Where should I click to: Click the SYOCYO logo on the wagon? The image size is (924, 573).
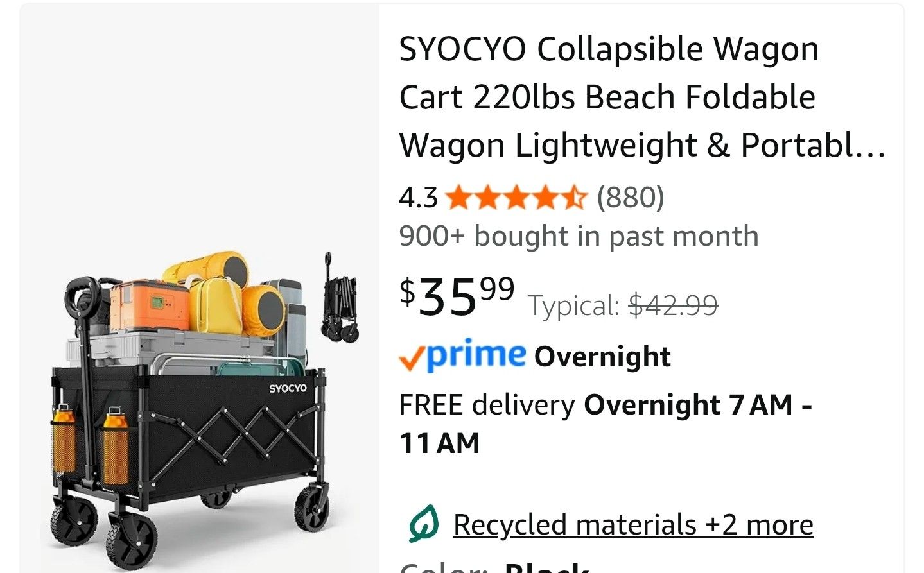[x=287, y=388]
